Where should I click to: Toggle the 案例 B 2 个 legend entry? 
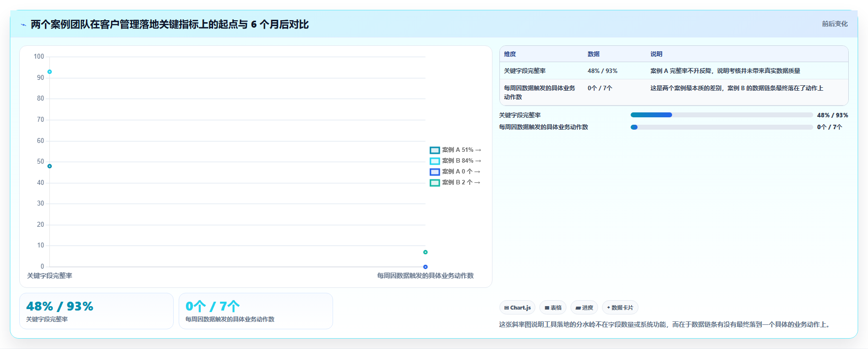point(455,182)
